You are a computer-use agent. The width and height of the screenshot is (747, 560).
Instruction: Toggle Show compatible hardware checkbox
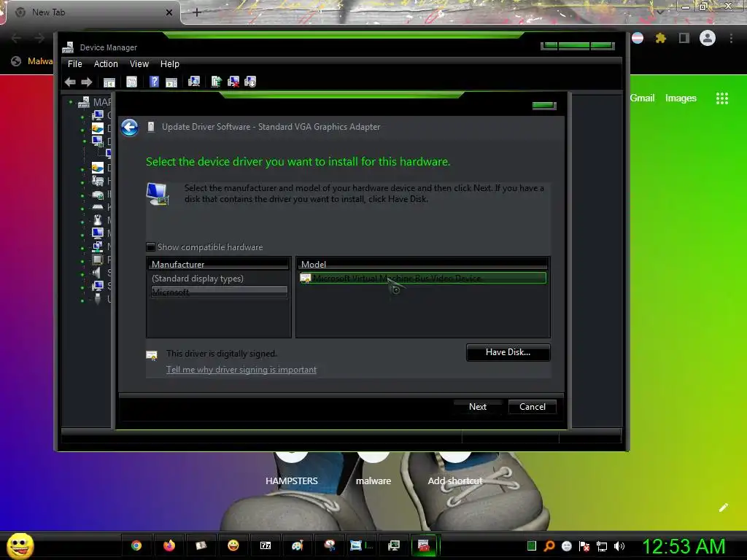pos(150,246)
